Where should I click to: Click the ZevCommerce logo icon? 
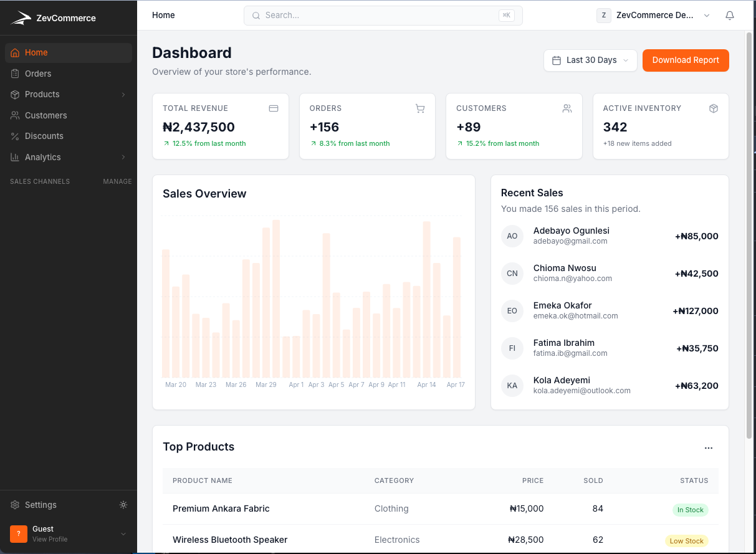coord(21,18)
